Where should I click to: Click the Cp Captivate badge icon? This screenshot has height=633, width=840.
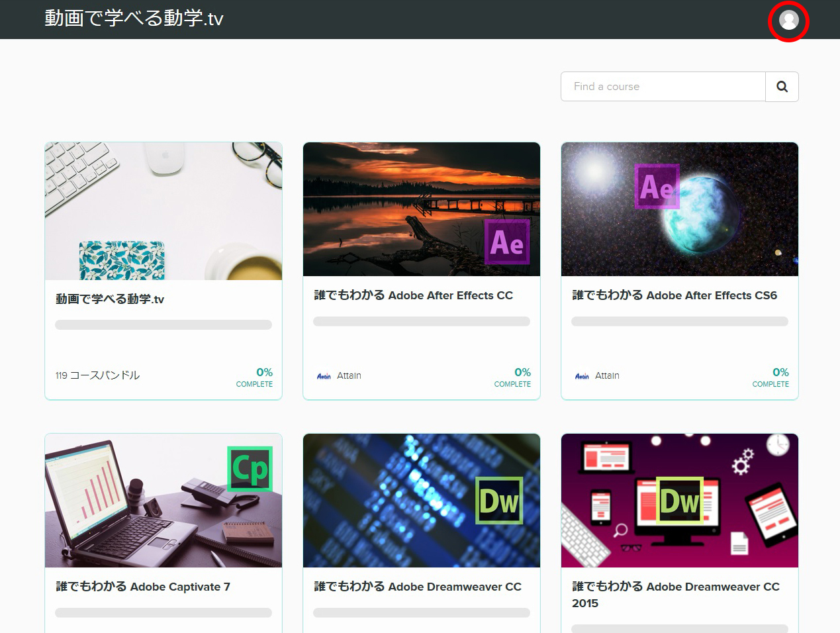pyautogui.click(x=250, y=469)
